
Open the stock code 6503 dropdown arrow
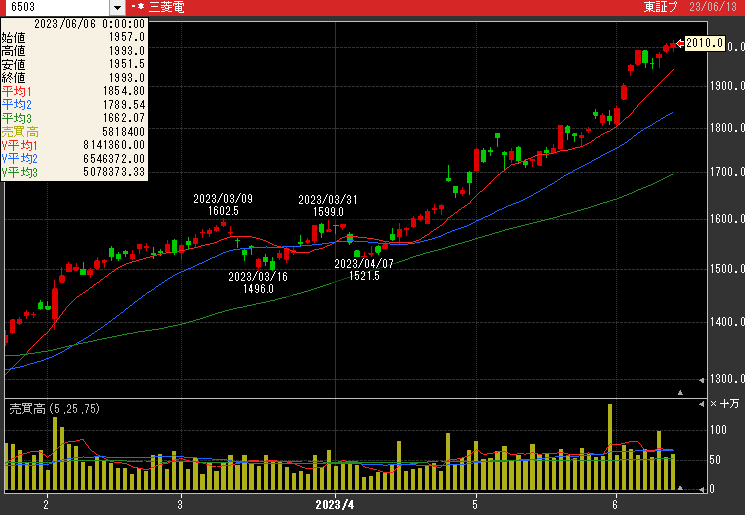[x=118, y=7]
